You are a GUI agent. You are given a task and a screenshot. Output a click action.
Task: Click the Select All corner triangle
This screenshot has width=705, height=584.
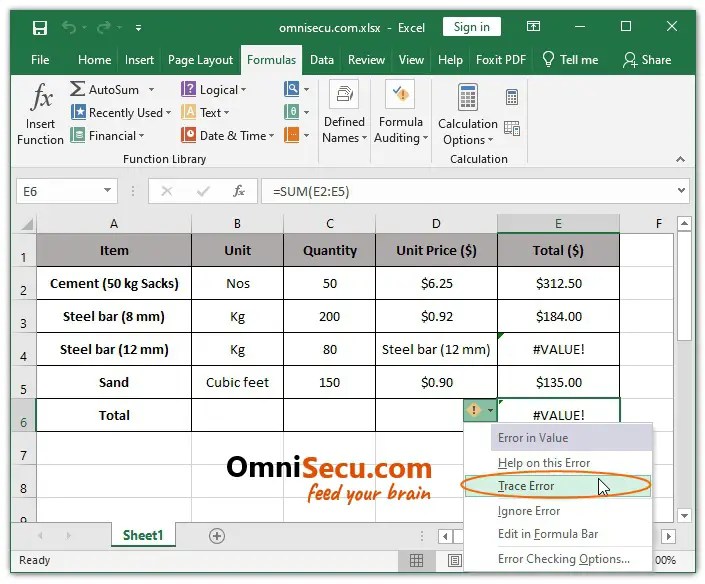[x=27, y=224]
